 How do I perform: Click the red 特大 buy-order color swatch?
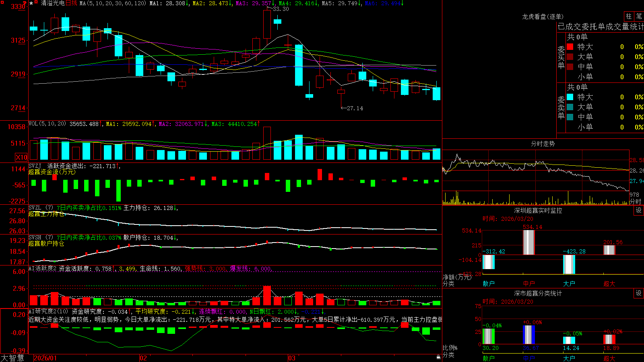click(x=570, y=47)
